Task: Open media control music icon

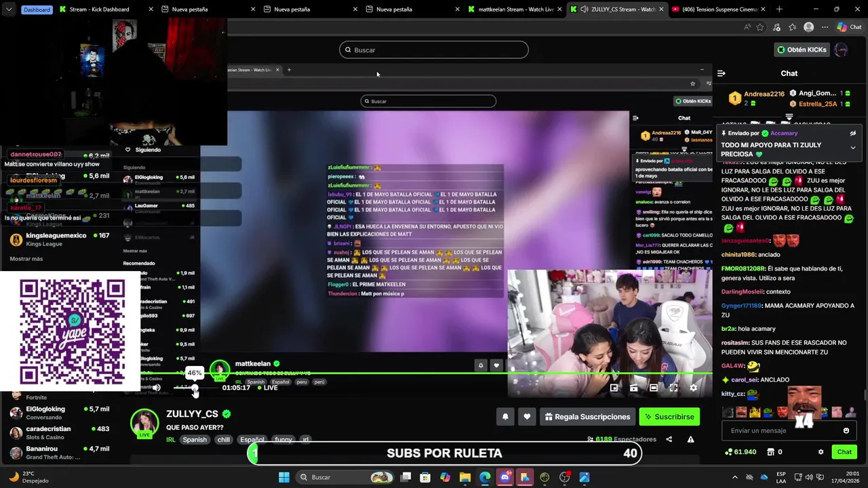Action: pos(777,27)
